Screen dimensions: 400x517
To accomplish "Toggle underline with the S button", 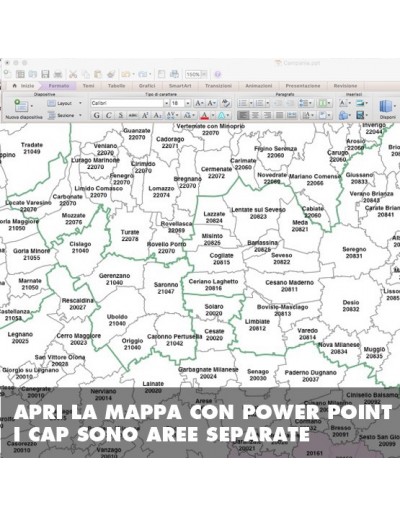I will 121,115.
